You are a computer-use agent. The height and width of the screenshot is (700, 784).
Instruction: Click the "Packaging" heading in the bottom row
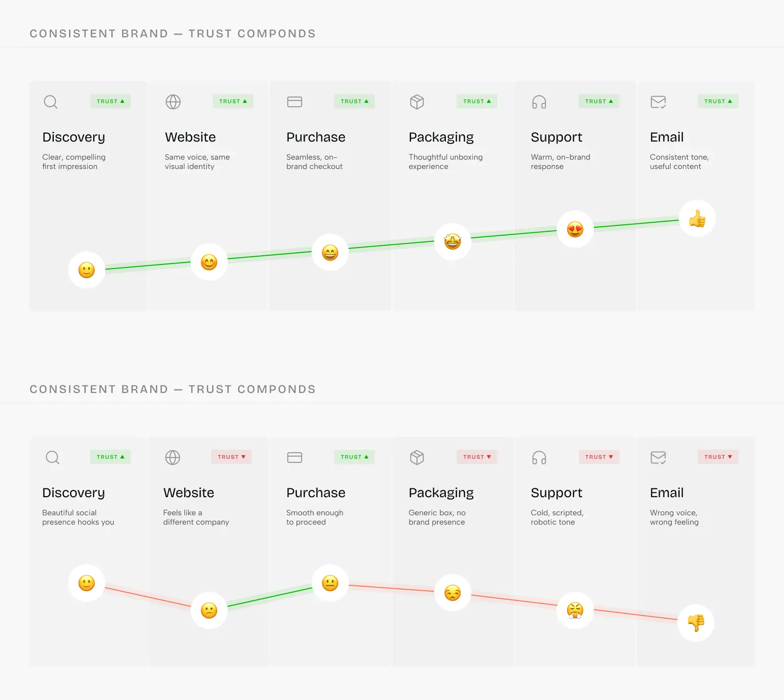click(441, 493)
